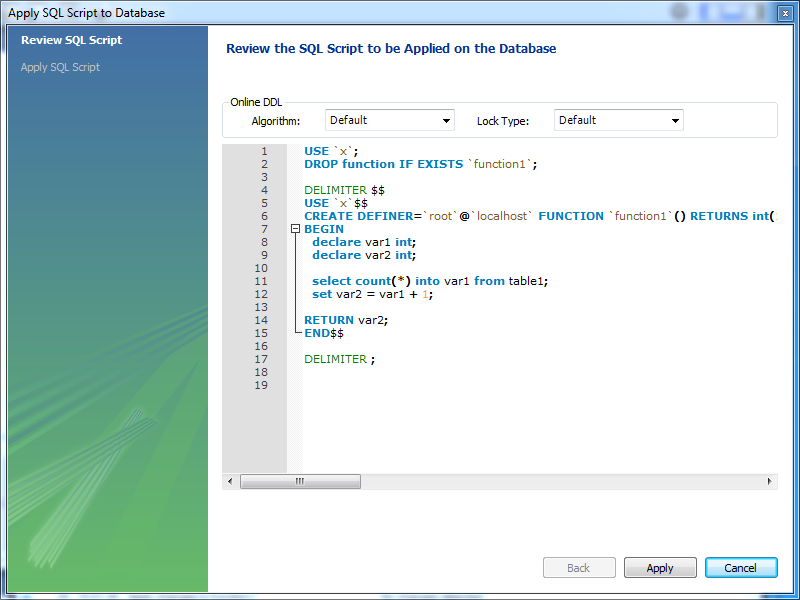Select Review SQL Script step

coord(71,40)
